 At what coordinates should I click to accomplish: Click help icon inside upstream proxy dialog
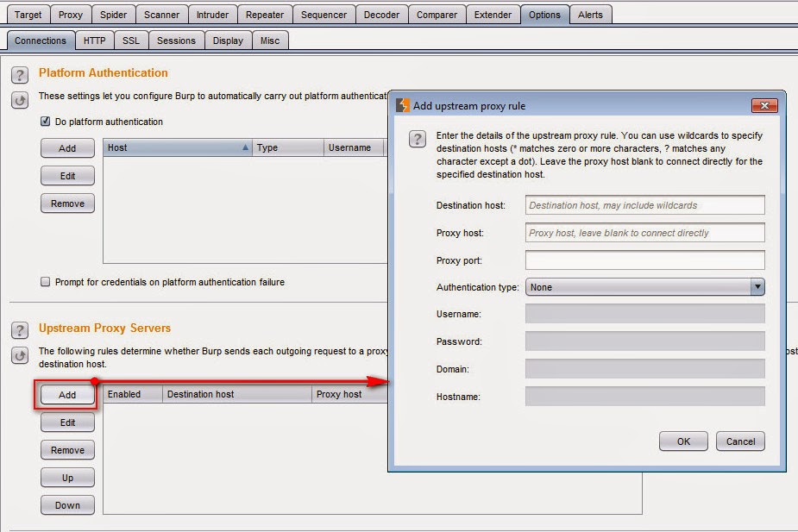[417, 139]
